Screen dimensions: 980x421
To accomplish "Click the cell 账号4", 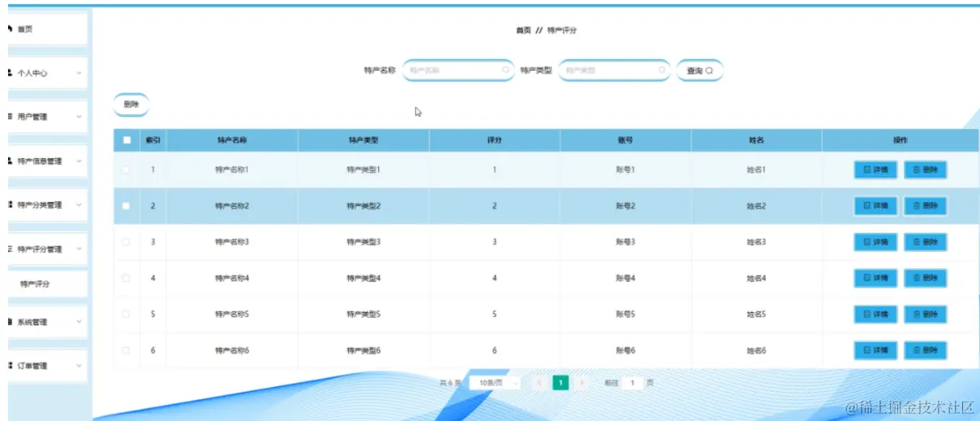I will [x=625, y=278].
